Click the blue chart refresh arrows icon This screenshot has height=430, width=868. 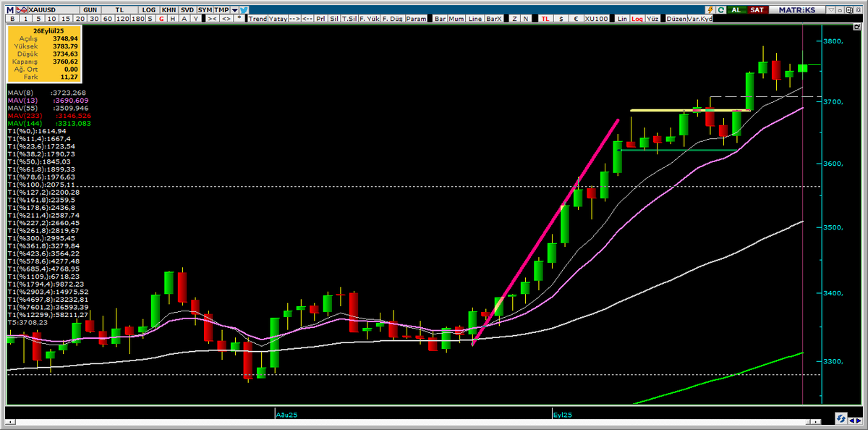coord(841,418)
